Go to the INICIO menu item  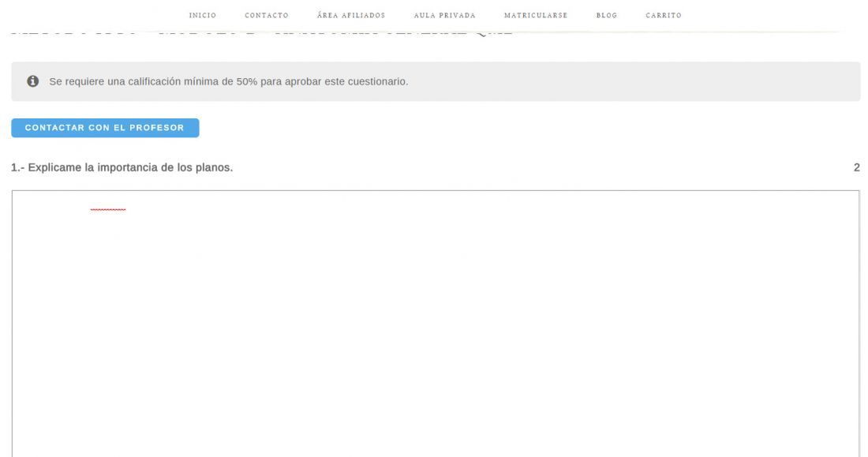[x=203, y=16]
